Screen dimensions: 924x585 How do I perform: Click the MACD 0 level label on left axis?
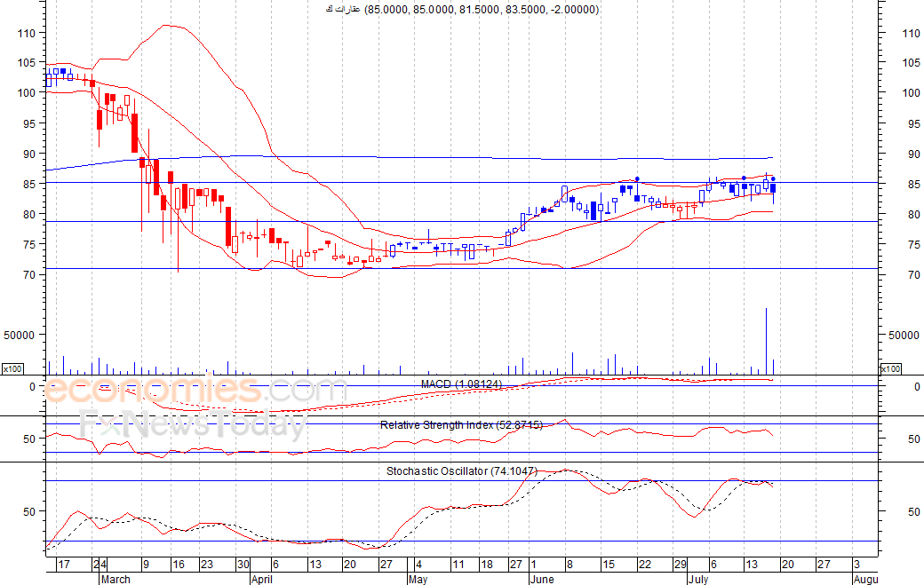pos(32,387)
